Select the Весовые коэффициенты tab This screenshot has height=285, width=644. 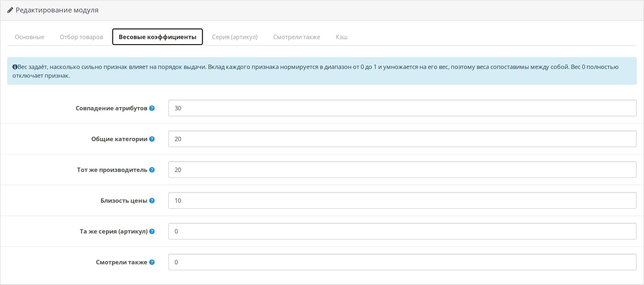coord(158,37)
